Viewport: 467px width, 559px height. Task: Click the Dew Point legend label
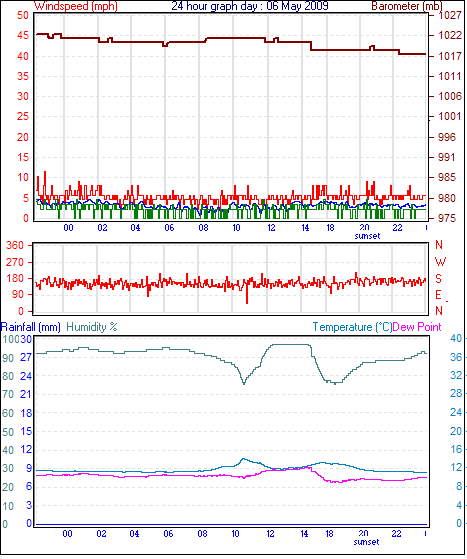click(417, 327)
